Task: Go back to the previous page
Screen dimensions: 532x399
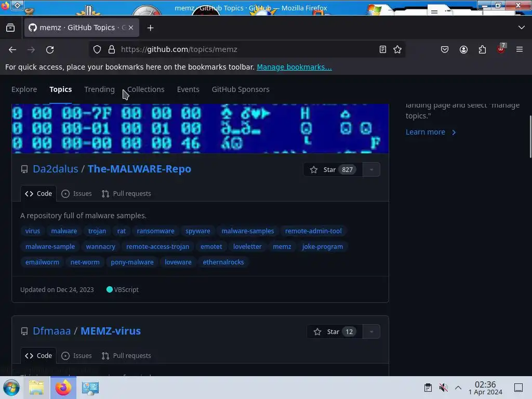Action: [x=12, y=49]
